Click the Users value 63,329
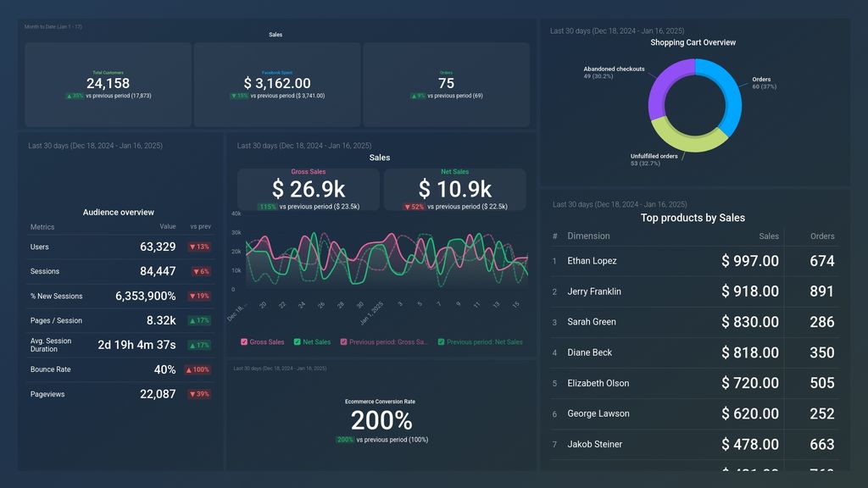This screenshot has width=868, height=488. [x=158, y=247]
